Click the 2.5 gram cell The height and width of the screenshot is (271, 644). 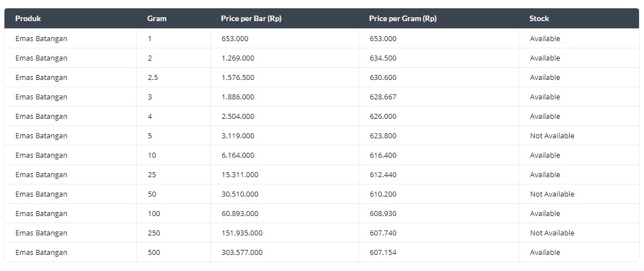tap(153, 77)
